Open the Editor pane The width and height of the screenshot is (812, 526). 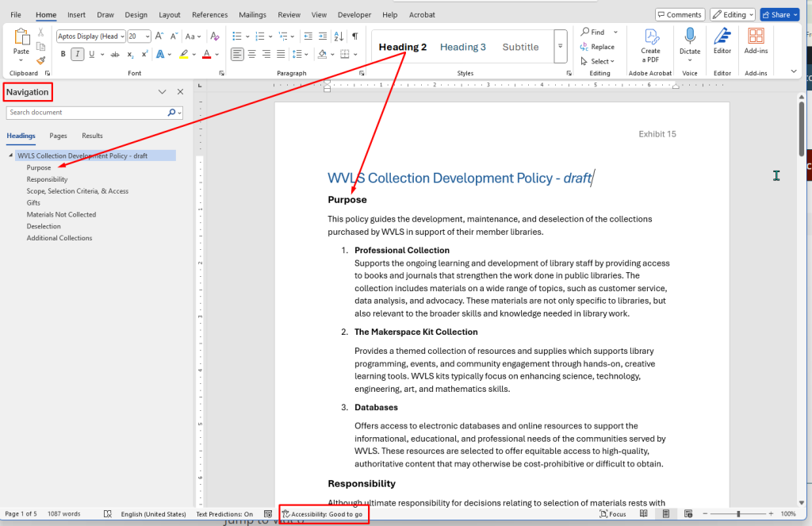click(722, 41)
